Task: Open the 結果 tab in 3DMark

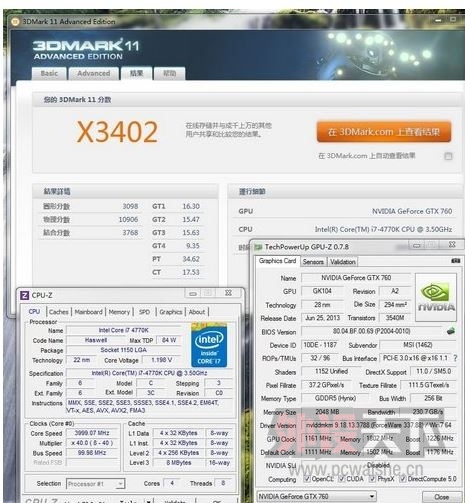Action: click(x=136, y=73)
